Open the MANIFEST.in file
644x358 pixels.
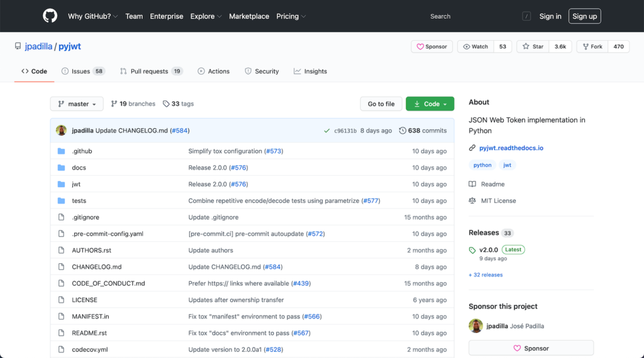[x=91, y=316]
